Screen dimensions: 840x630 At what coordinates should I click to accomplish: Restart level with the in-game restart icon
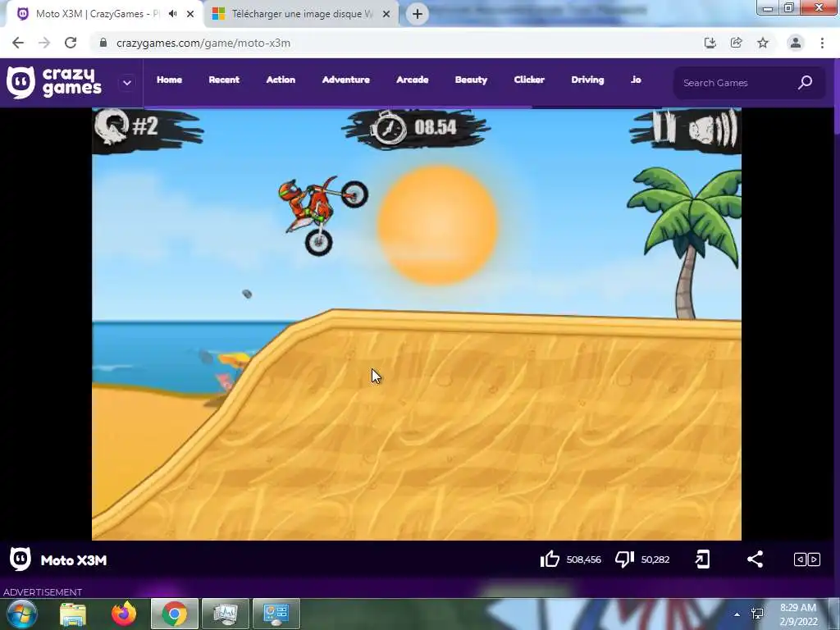point(112,126)
